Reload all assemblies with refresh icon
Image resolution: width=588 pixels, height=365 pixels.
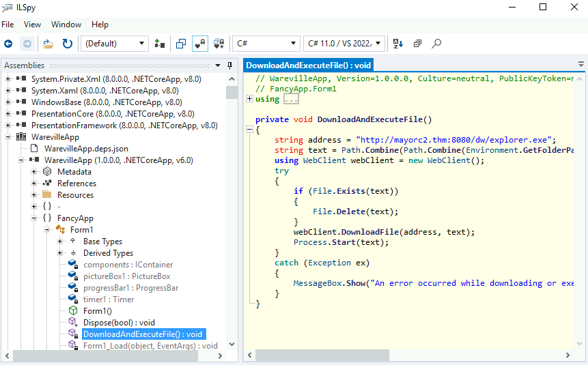point(68,44)
